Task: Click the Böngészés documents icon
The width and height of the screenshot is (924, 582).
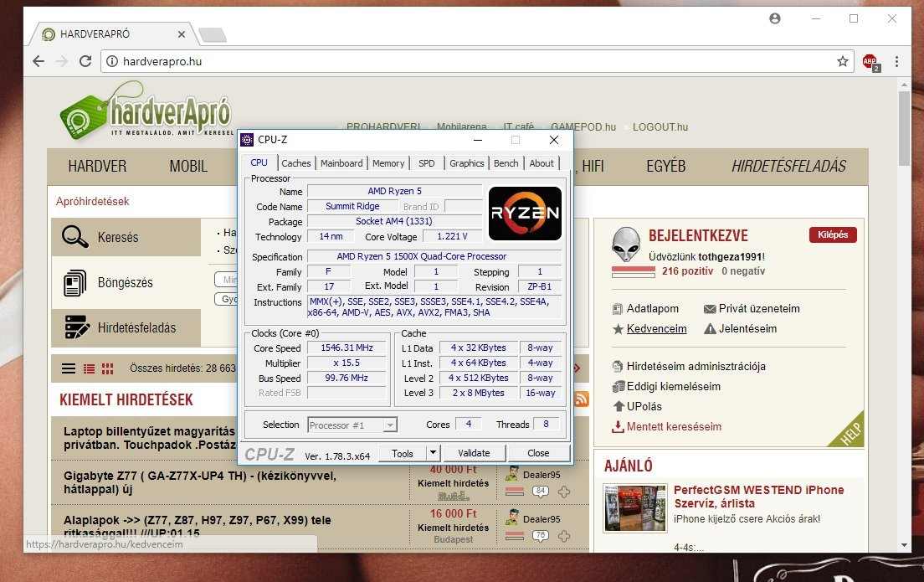Action: pos(74,282)
